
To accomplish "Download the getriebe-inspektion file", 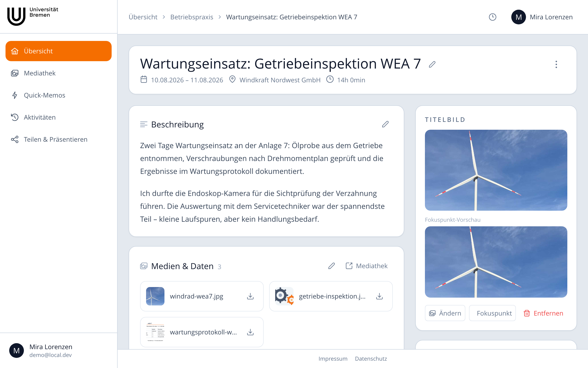I will [x=379, y=296].
